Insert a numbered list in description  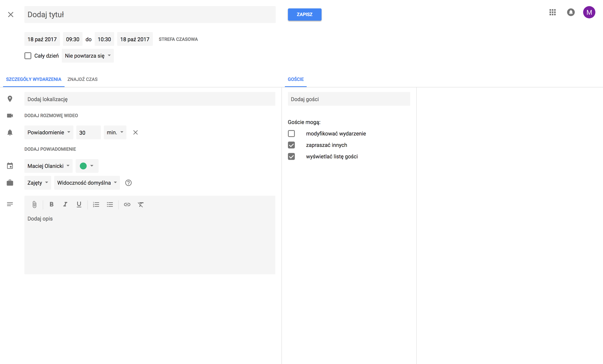(x=96, y=204)
